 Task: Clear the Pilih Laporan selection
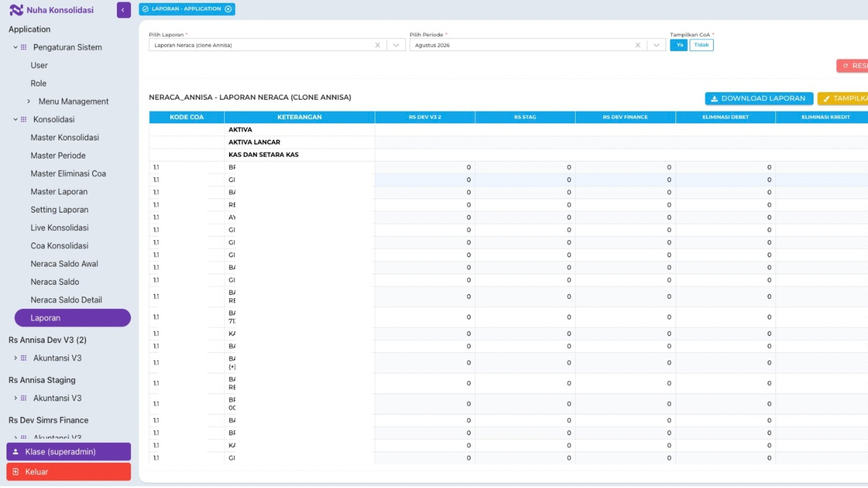(x=378, y=45)
